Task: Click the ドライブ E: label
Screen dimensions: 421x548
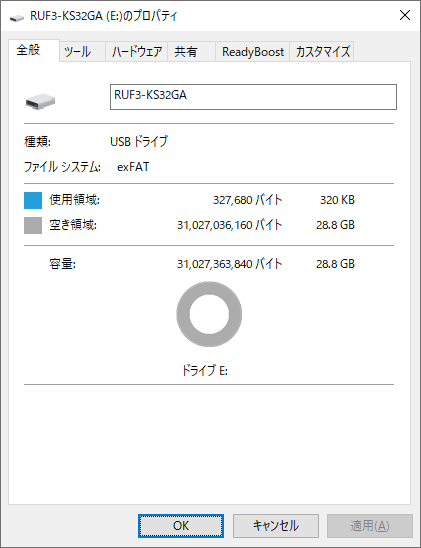Action: tap(205, 370)
